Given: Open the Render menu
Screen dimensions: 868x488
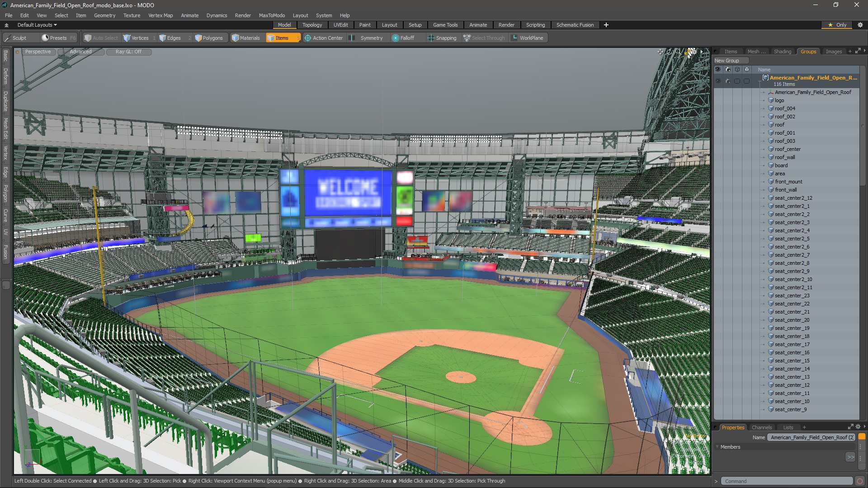Looking at the screenshot, I should tap(243, 15).
